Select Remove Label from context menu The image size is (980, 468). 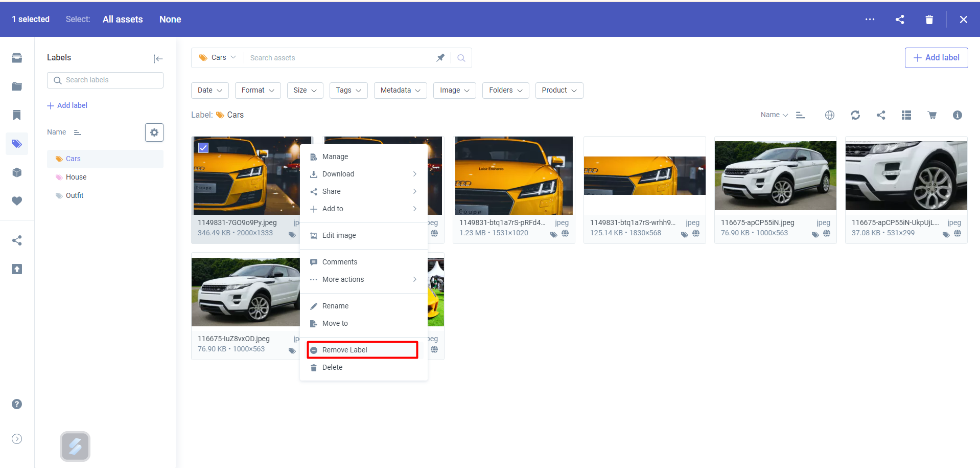tap(362, 350)
